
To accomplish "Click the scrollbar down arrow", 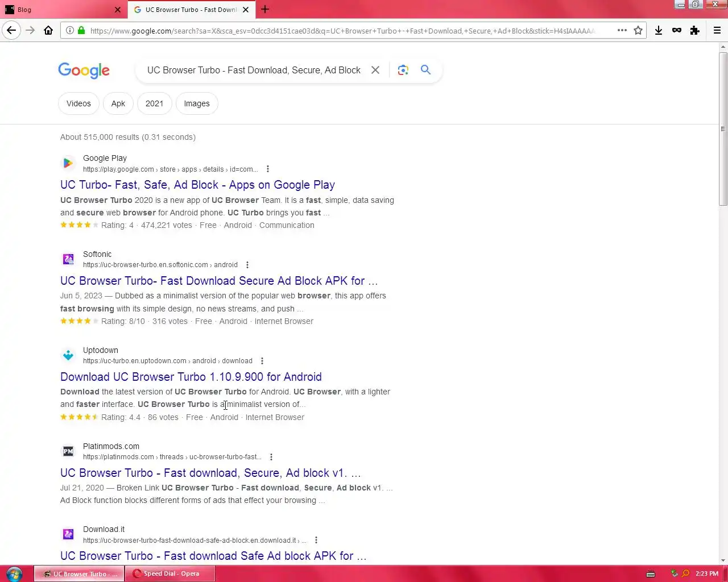I will pyautogui.click(x=723, y=560).
